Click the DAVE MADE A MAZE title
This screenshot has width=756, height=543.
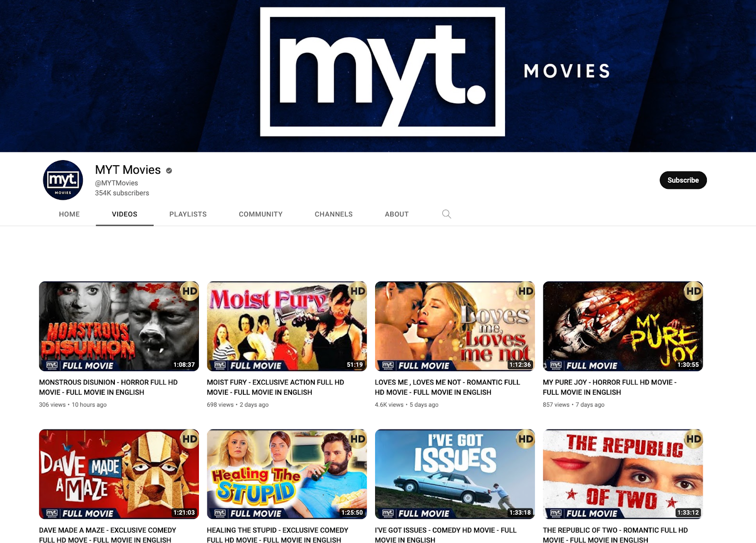pos(108,535)
